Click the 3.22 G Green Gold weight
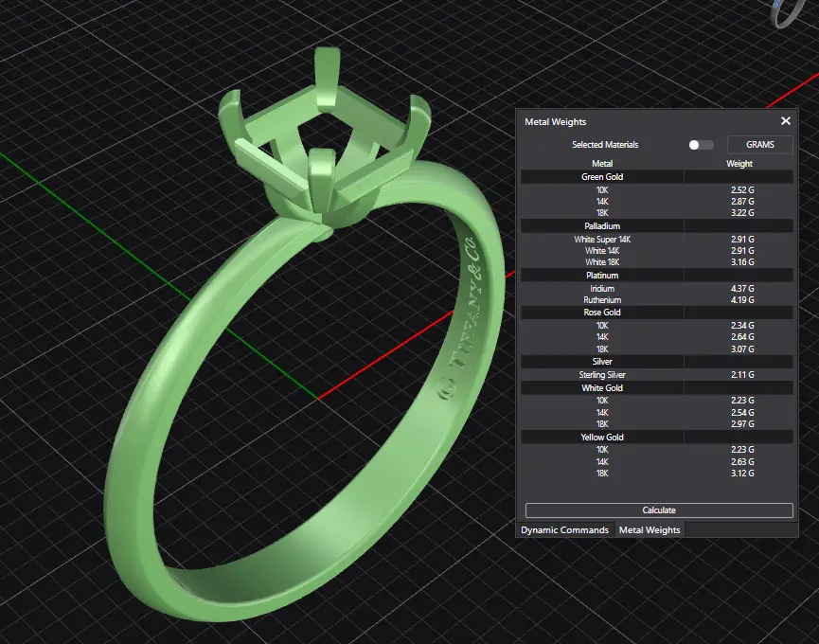This screenshot has width=819, height=644. click(x=742, y=212)
